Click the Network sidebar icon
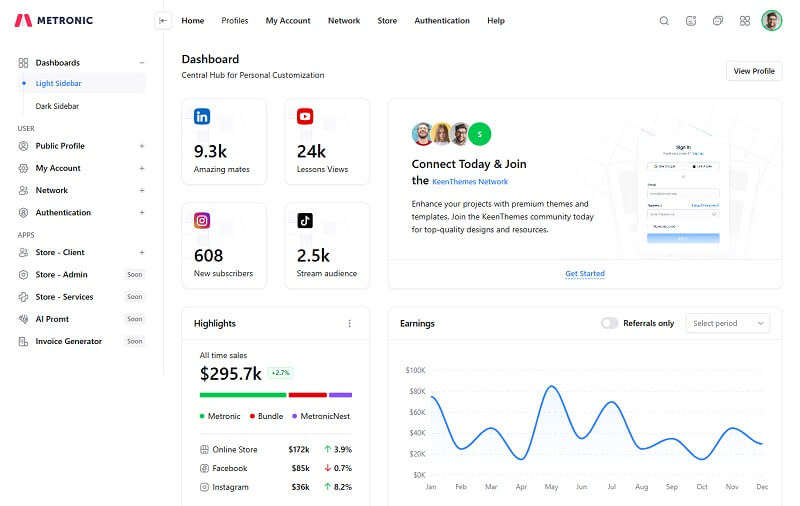Viewport: 800px width, 506px height. [x=23, y=190]
